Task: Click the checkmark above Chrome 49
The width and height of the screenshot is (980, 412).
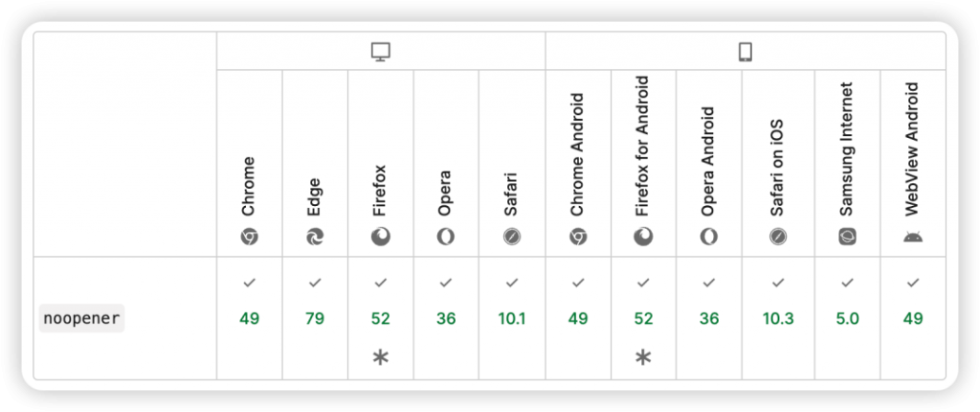Action: pos(250,283)
